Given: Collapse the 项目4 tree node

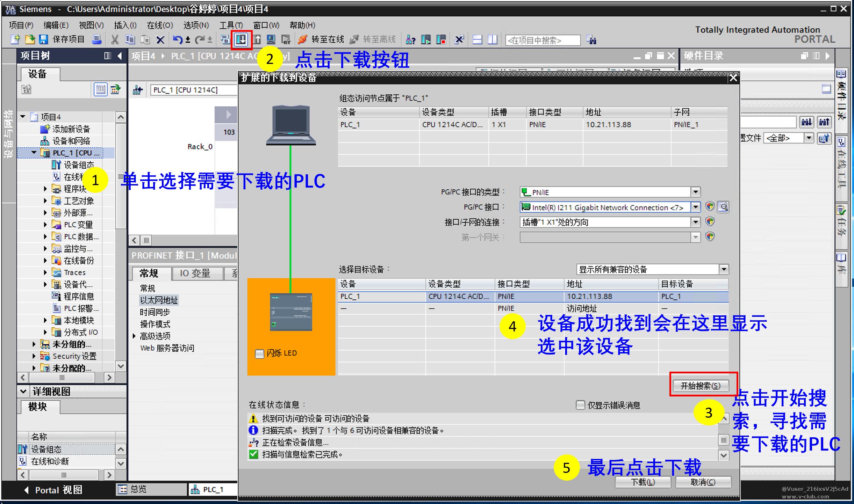Looking at the screenshot, I should pyautogui.click(x=23, y=117).
